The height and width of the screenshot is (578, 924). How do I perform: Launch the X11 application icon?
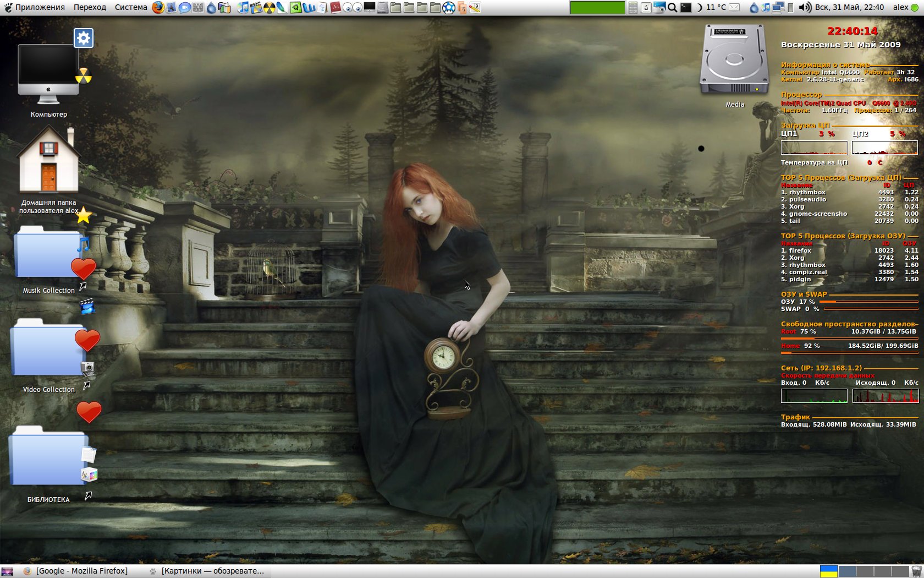198,8
